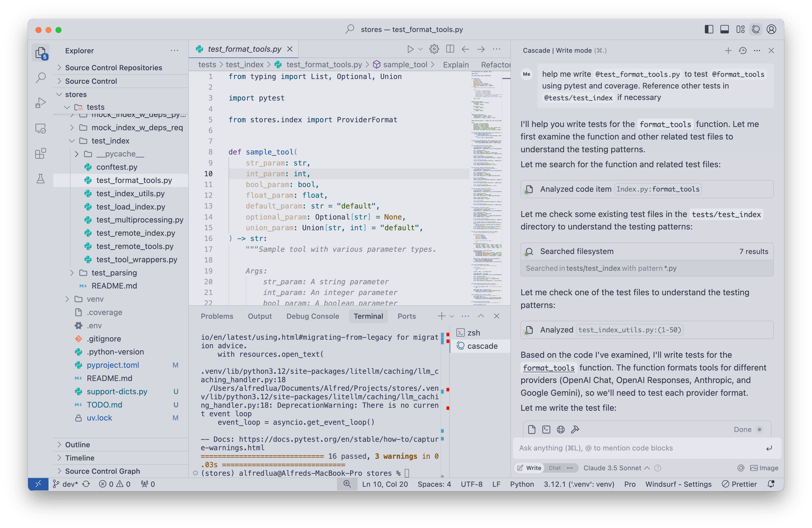Viewport: 812px width, 528px height.
Task: Select the test_format_tools.py editor tab
Action: tap(244, 49)
